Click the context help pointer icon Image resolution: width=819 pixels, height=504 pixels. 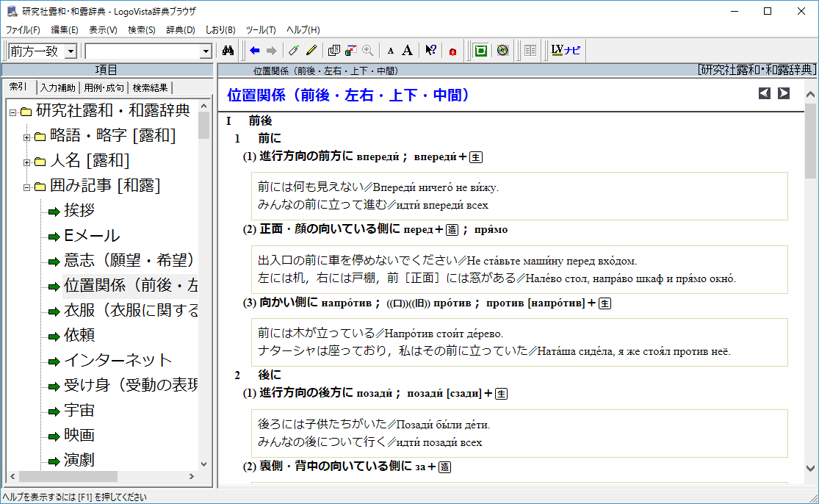tap(431, 51)
